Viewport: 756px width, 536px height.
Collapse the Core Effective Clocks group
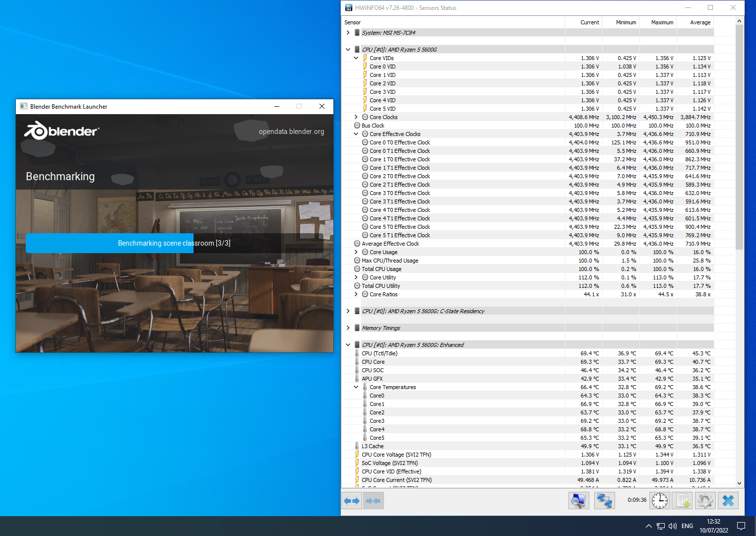pos(356,134)
